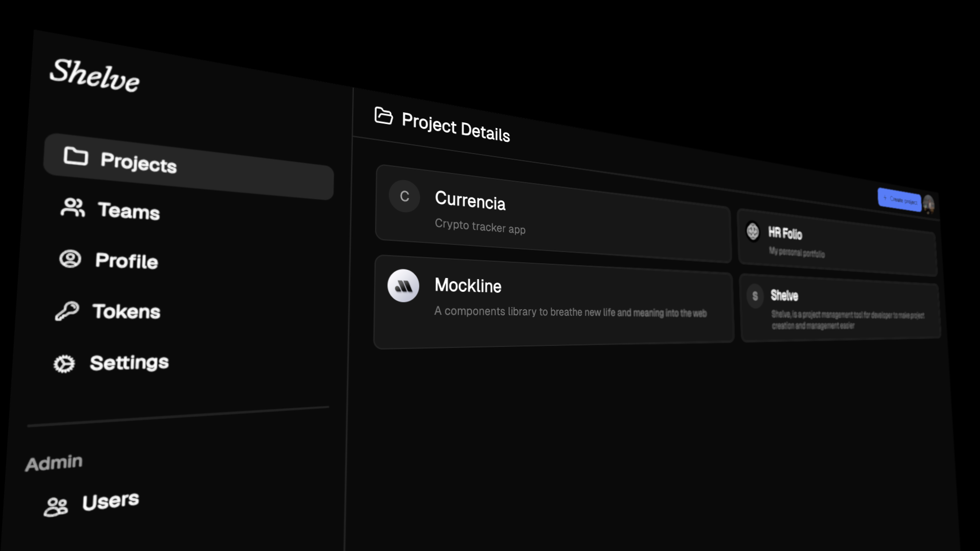Click the open folder icon beside Project Details
The height and width of the screenshot is (551, 980).
click(383, 116)
